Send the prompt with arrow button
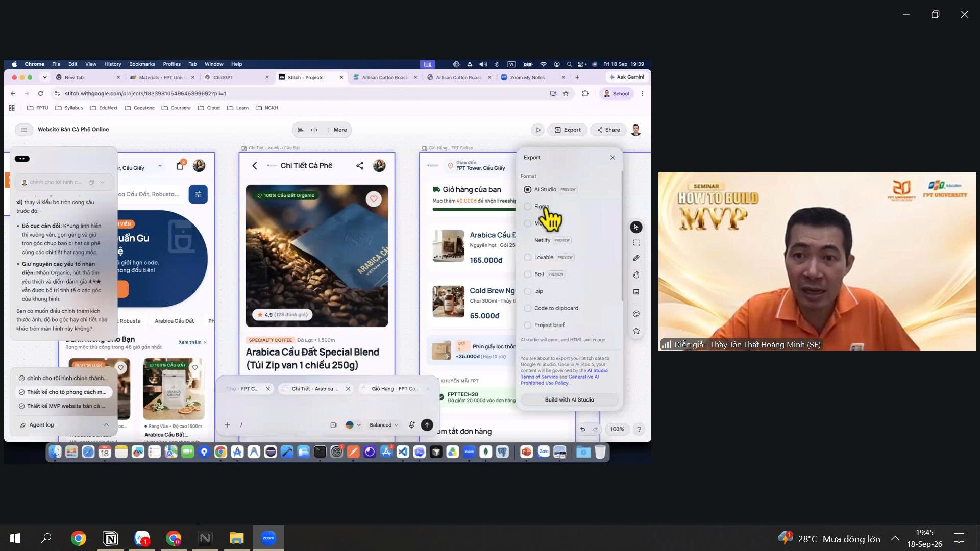This screenshot has height=551, width=980. tap(427, 425)
